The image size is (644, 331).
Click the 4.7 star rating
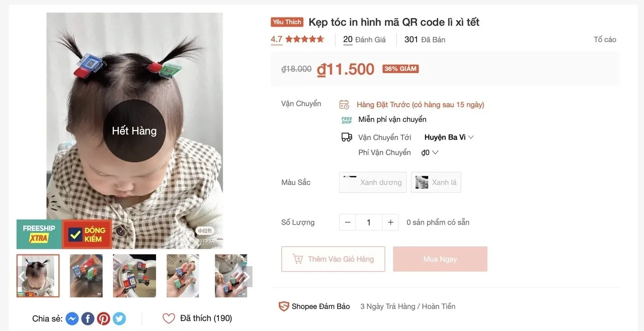tap(297, 39)
